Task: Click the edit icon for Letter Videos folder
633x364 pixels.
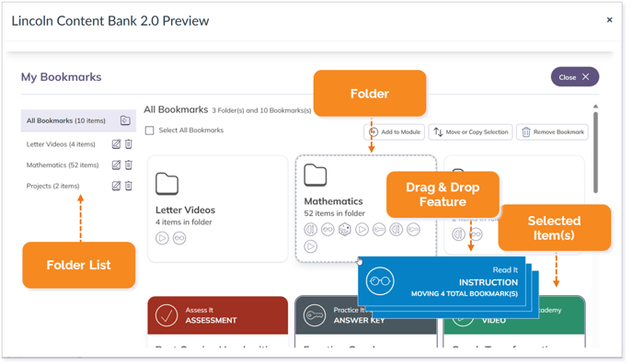Action: coord(116,144)
